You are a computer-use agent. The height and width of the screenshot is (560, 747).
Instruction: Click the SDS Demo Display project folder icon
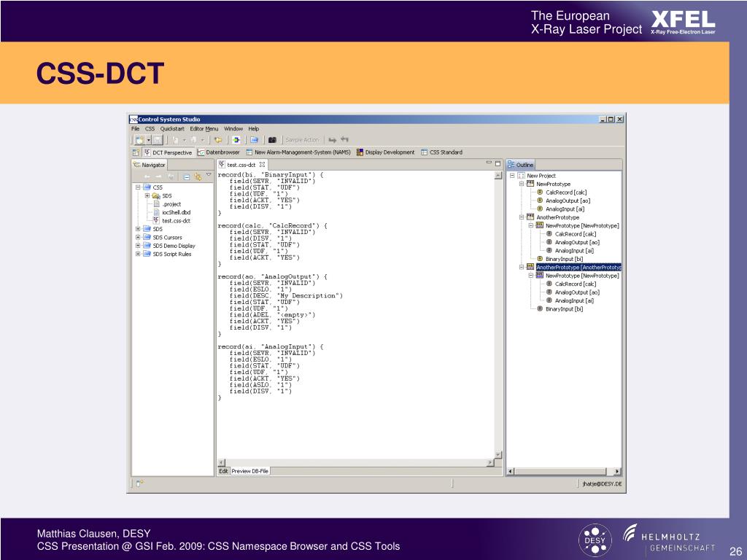(x=147, y=246)
